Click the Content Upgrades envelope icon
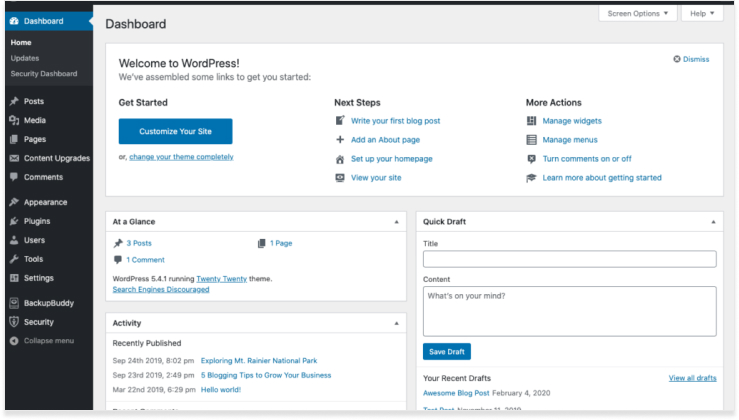Image resolution: width=739 pixels, height=420 pixels. [x=14, y=158]
